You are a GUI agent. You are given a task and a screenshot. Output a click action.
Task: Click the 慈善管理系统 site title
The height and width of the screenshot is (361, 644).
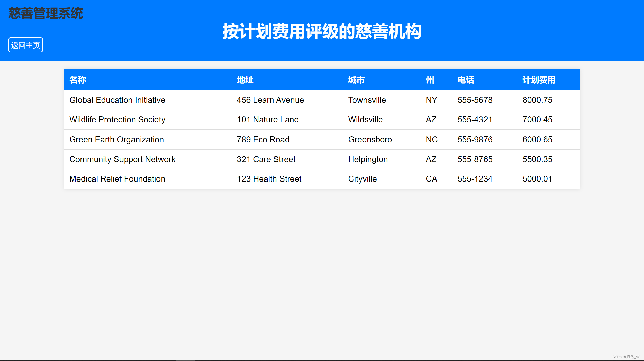click(x=46, y=13)
